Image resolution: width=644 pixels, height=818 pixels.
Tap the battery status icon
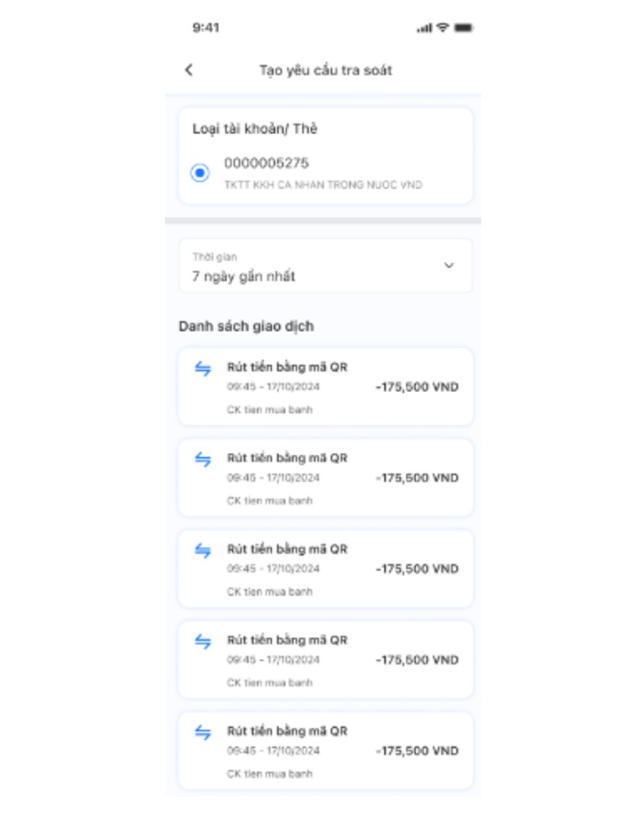pos(464,28)
